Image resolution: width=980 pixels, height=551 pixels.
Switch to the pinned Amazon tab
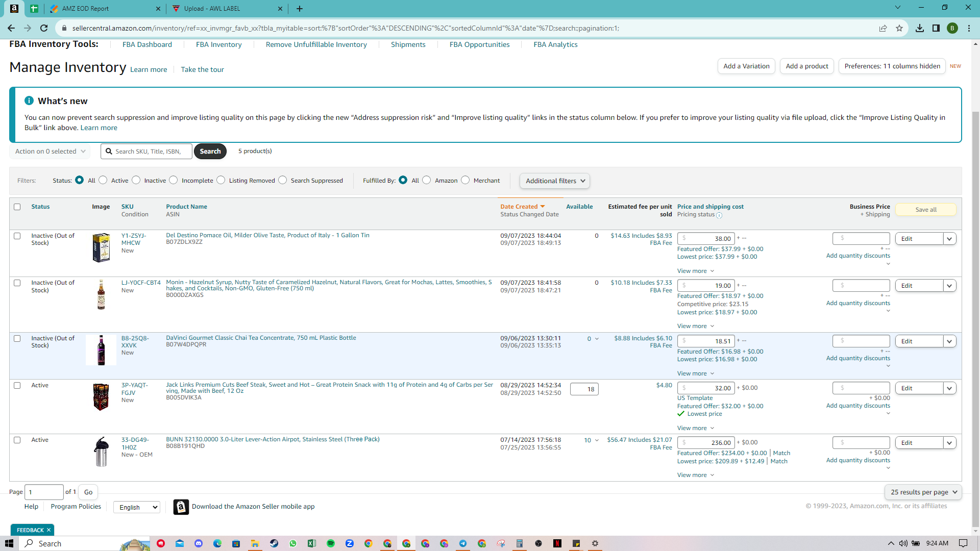pos(14,9)
